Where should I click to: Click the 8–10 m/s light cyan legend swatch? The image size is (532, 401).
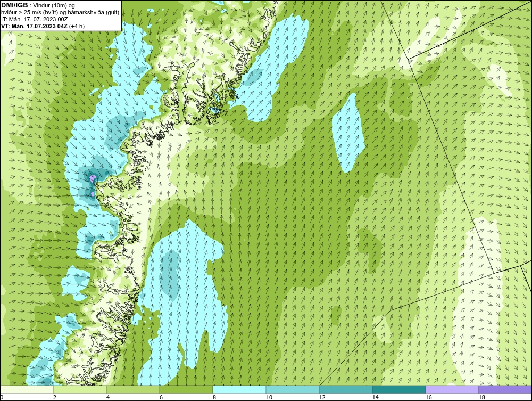239,390
